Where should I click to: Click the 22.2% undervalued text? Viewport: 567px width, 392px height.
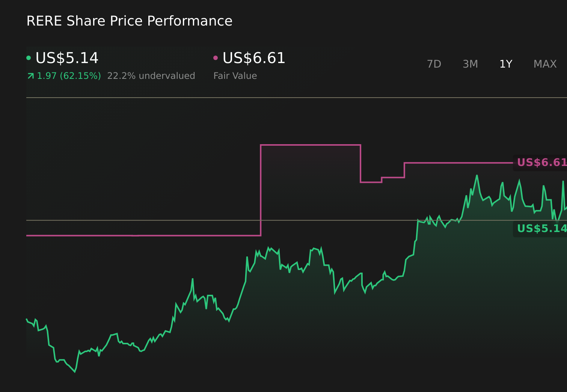click(151, 75)
